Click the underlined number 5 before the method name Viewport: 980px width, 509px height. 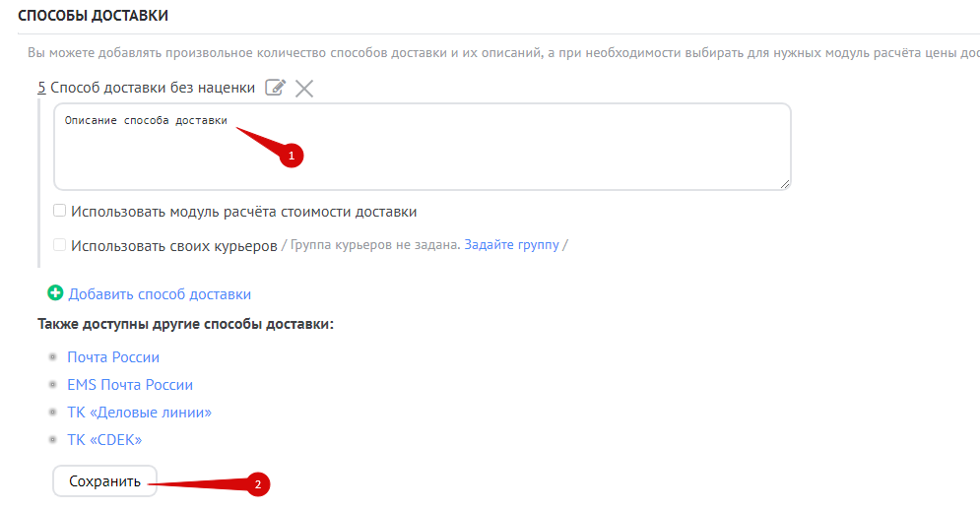[41, 89]
